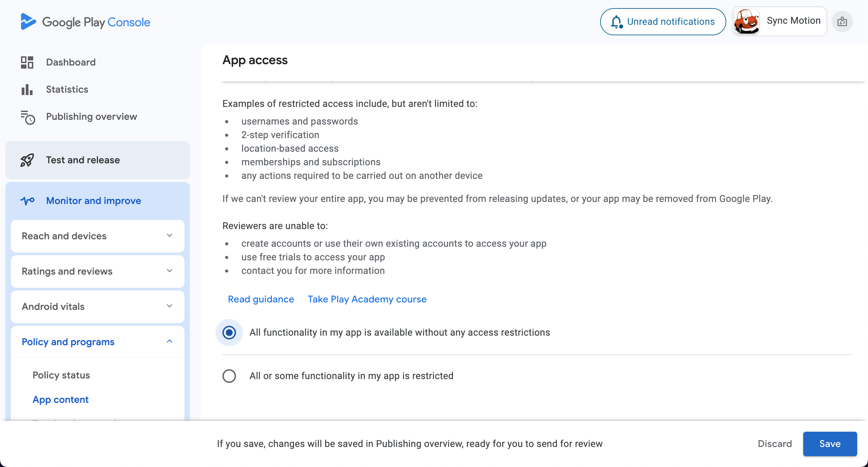Screen dimensions: 868x467
Task: Click the Statistics bar chart icon
Action: 27,90
